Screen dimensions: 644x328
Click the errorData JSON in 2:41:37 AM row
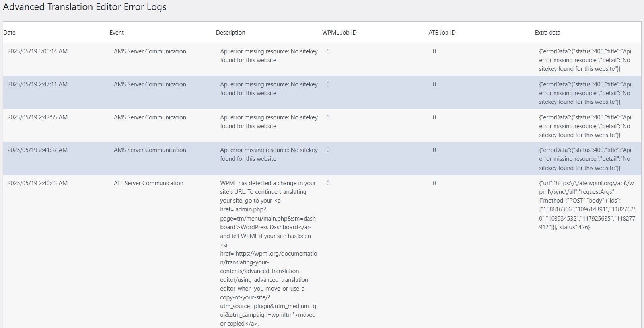[585, 159]
